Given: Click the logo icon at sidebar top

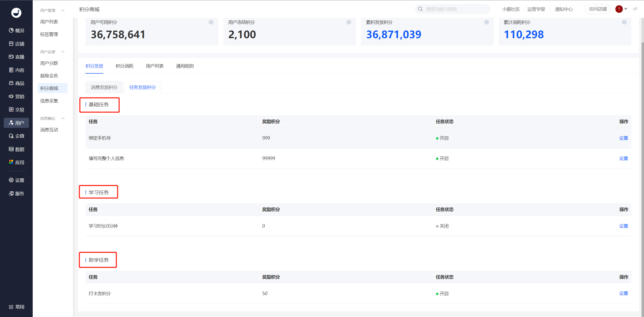Looking at the screenshot, I should tap(16, 13).
